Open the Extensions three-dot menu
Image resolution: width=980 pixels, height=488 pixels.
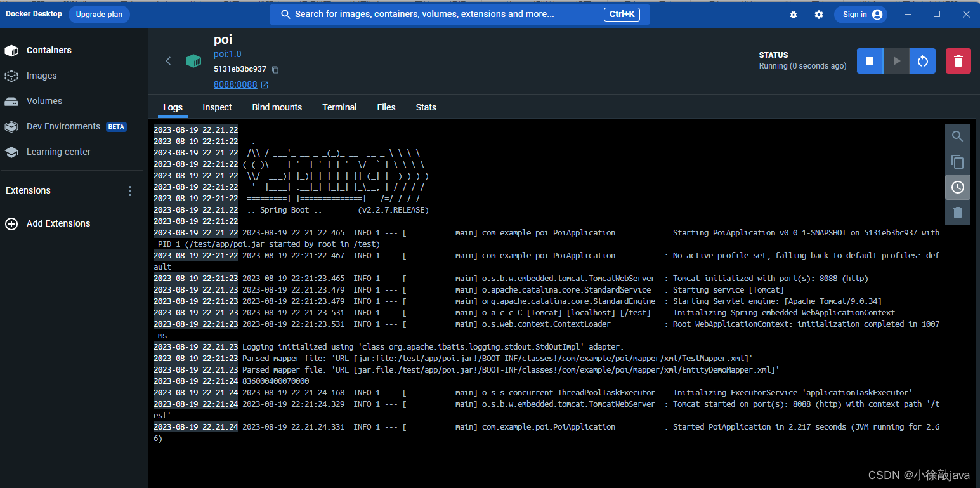[x=130, y=191]
